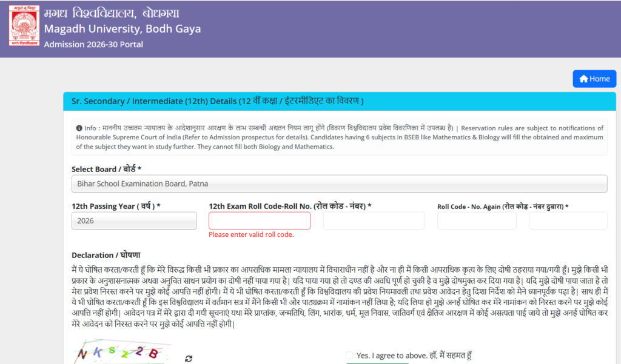Click the Roll No. input field
This screenshot has height=364, width=621.
coord(374,220)
